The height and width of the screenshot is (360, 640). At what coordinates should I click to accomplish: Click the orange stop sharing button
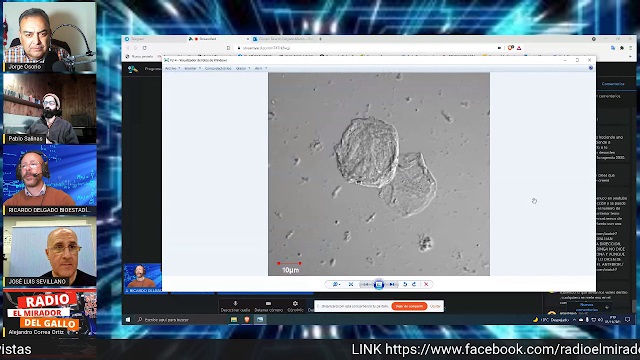click(409, 306)
